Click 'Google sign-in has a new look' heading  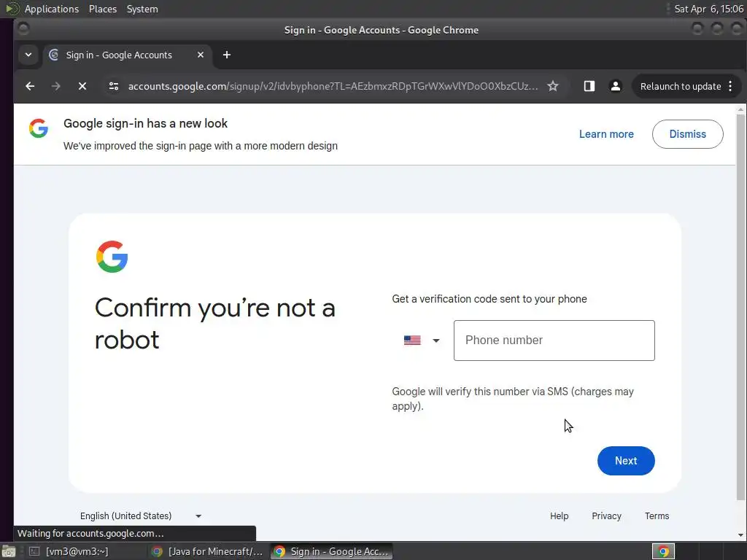(145, 123)
